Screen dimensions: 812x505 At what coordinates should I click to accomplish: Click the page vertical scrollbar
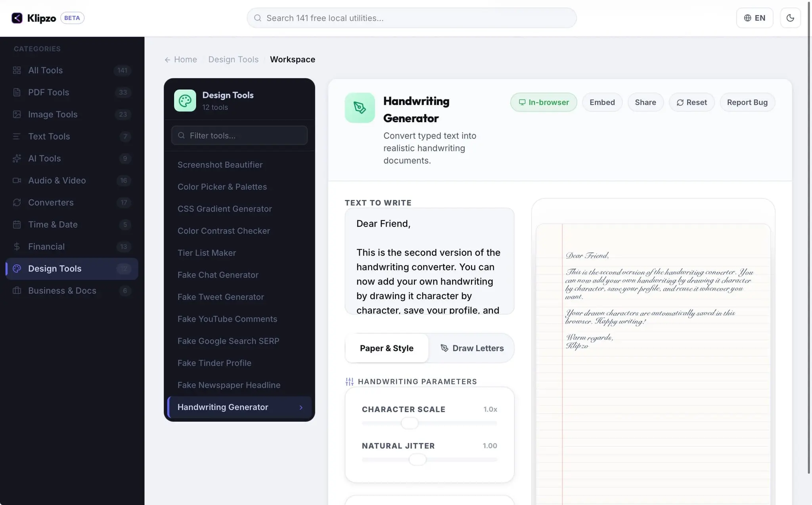click(x=809, y=238)
